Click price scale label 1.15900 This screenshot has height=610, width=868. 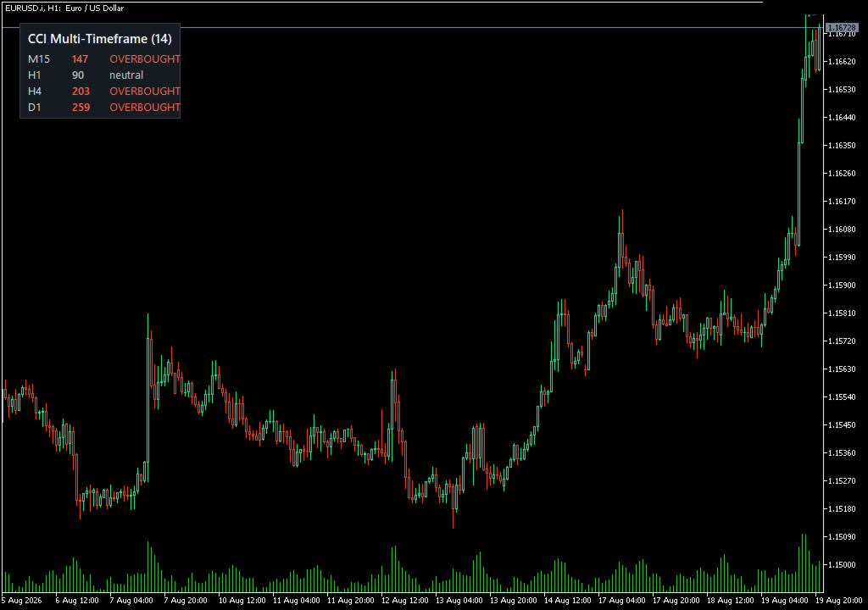[x=842, y=285]
